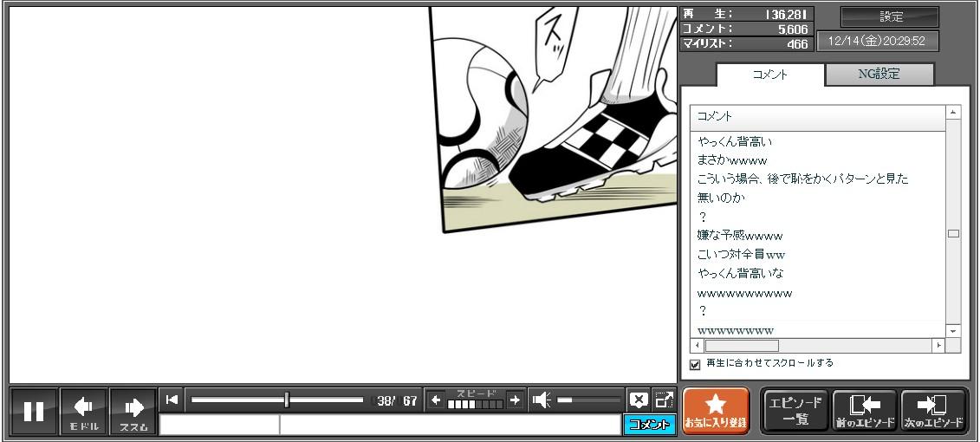Open the 設定 settings button
This screenshot has height=442, width=980.
[890, 17]
